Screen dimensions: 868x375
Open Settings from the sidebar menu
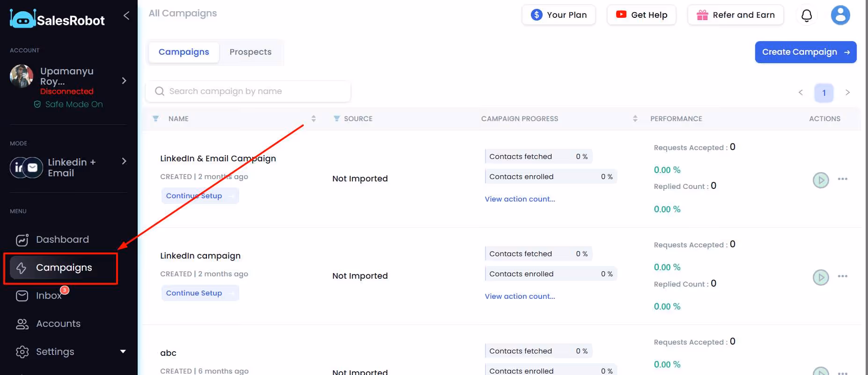click(55, 352)
